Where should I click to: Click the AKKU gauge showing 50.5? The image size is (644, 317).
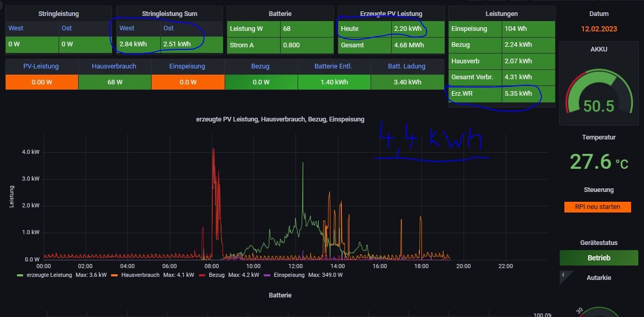(x=599, y=93)
